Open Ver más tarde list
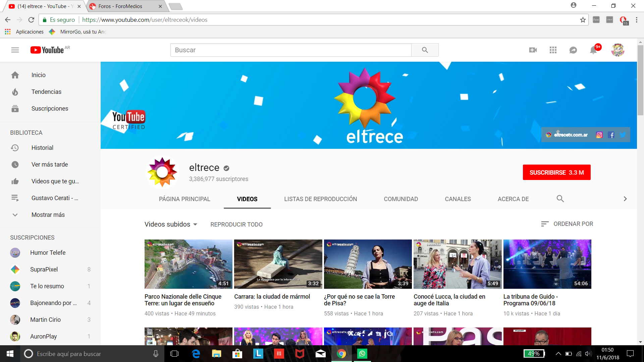Viewport: 644px width, 362px height. [x=50, y=165]
